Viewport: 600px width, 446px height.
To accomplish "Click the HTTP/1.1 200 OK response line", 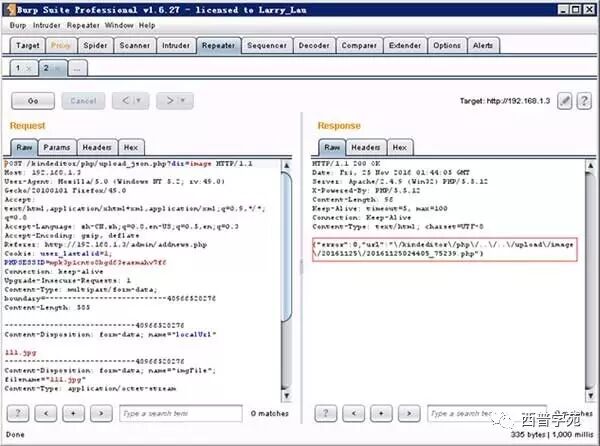I will coord(346,163).
